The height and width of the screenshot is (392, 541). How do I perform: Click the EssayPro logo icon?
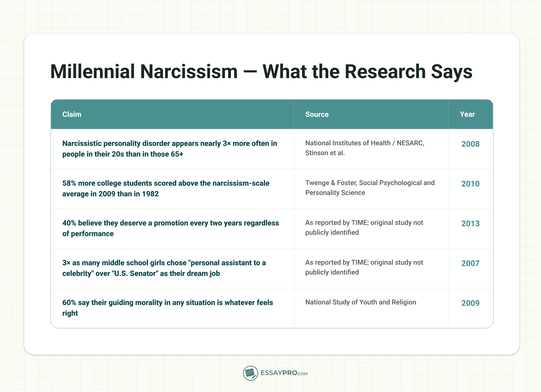click(250, 373)
